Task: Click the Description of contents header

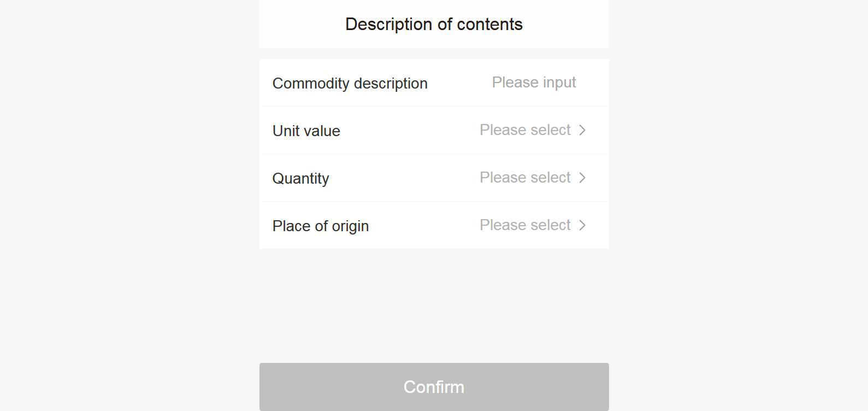Action: [x=434, y=24]
